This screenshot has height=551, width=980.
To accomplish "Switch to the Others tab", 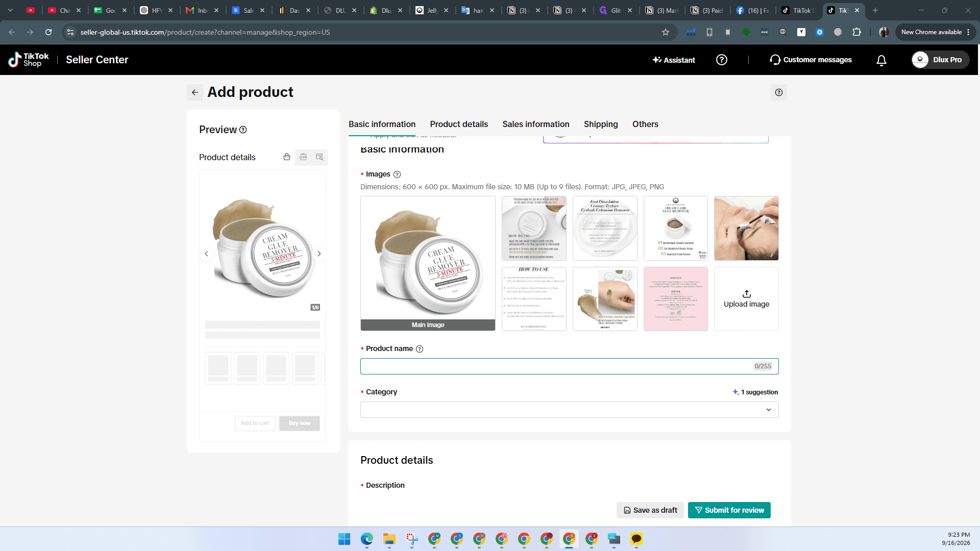I will [645, 124].
